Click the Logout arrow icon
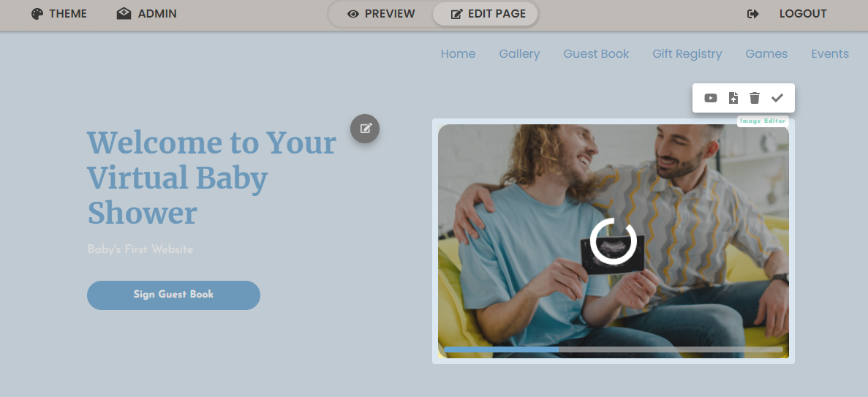The image size is (868, 397). click(x=753, y=14)
